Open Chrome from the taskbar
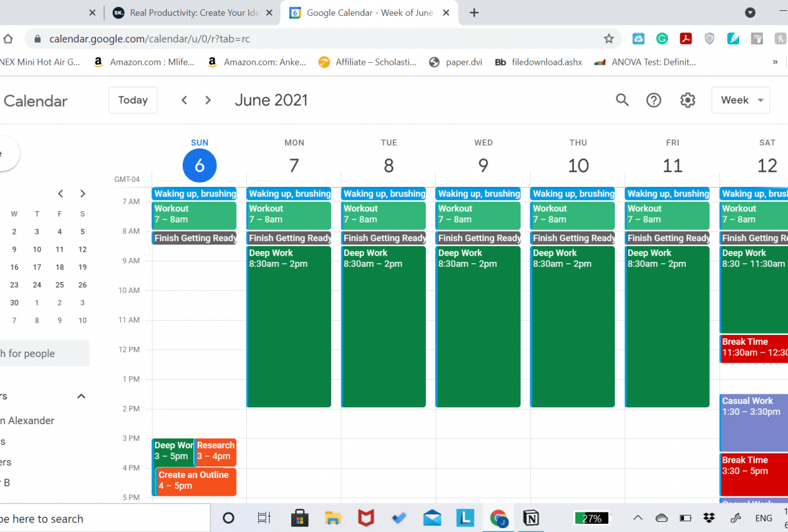Image resolution: width=788 pixels, height=532 pixels. [499, 517]
